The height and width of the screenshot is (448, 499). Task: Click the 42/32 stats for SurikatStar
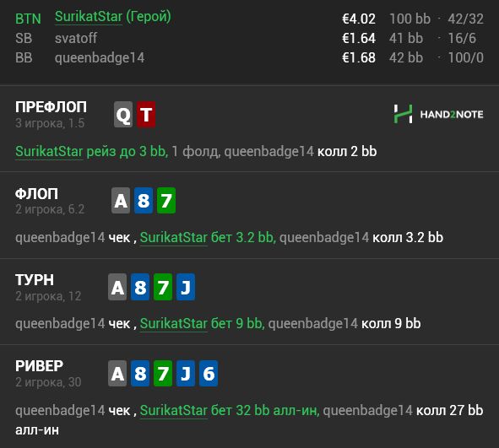[465, 19]
